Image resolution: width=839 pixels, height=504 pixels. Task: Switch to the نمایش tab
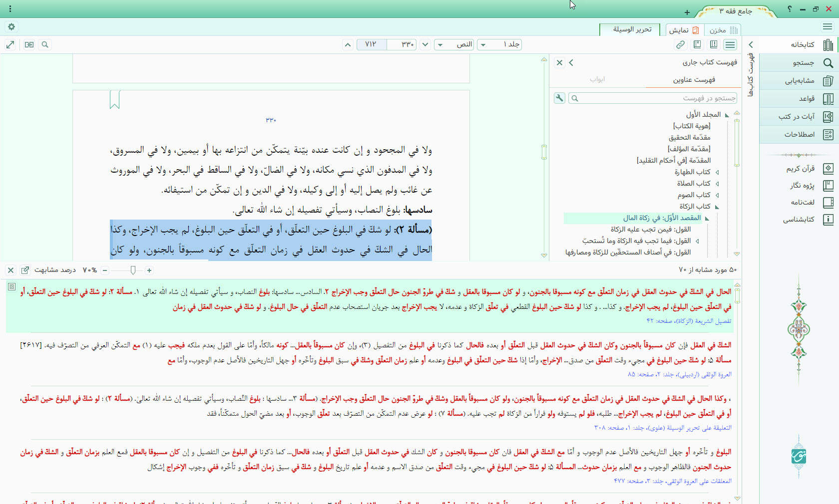[x=684, y=30]
